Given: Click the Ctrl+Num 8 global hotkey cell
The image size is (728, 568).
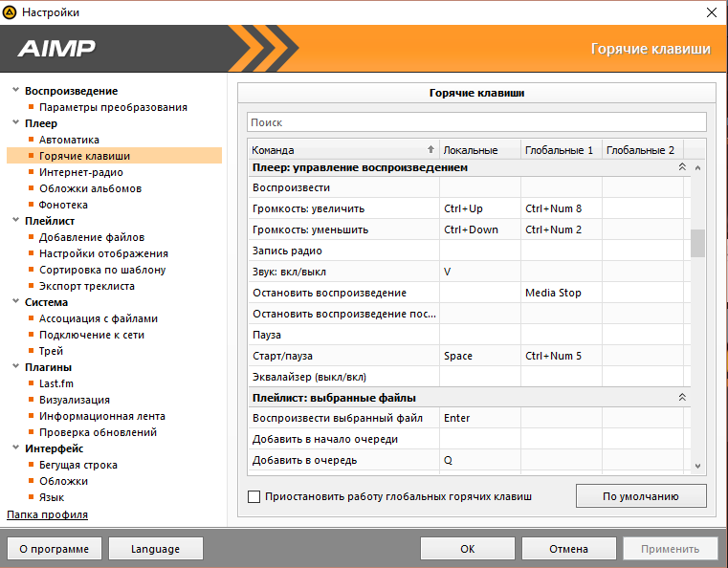Looking at the screenshot, I should point(561,208).
